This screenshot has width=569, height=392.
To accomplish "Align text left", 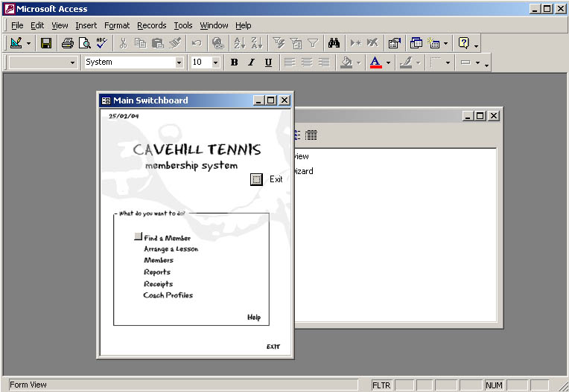I will click(290, 62).
